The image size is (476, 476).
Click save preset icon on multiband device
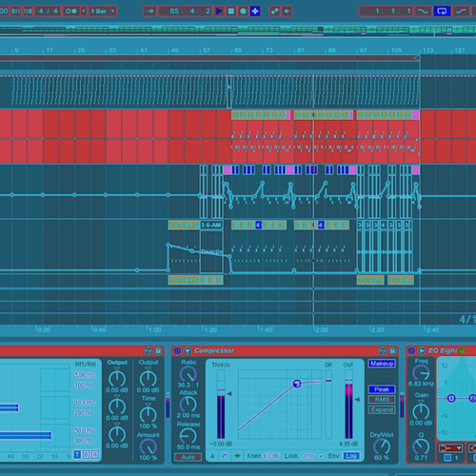(158, 350)
